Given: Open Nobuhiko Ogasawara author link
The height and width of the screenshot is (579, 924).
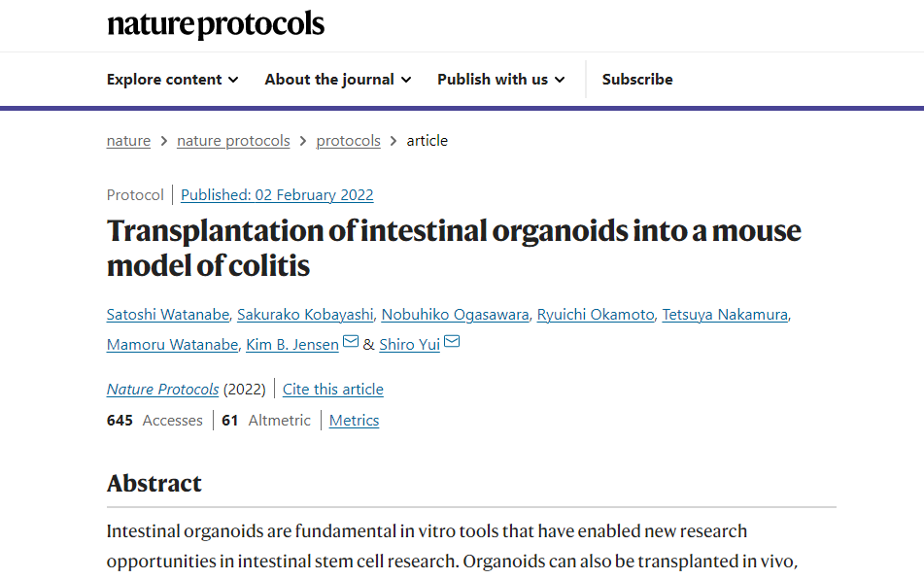Looking at the screenshot, I should coord(455,315).
